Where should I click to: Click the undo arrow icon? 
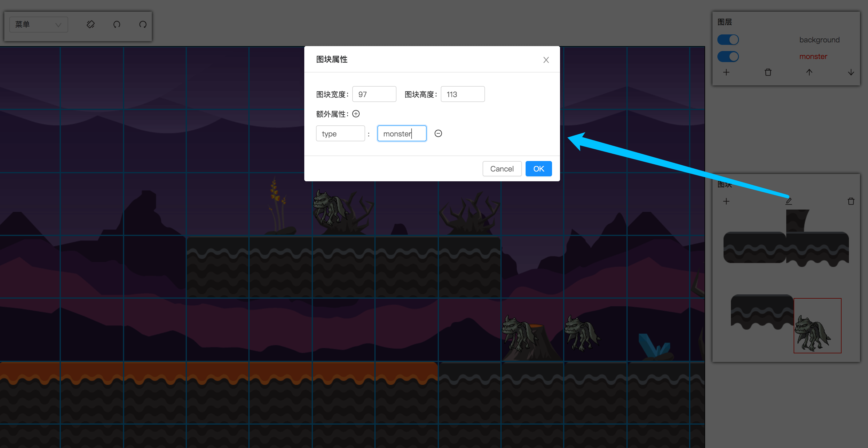pos(116,24)
